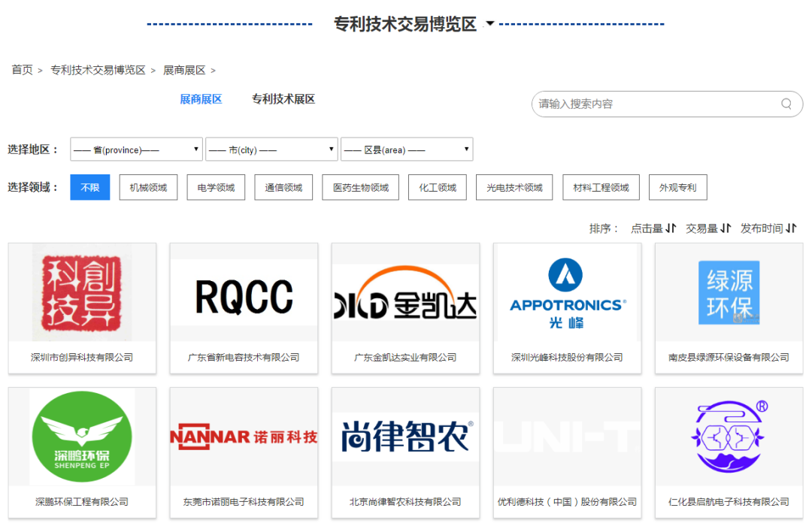Open the 深鹏环保 green eagle logo
Image resolution: width=812 pixels, height=523 pixels.
(x=82, y=437)
